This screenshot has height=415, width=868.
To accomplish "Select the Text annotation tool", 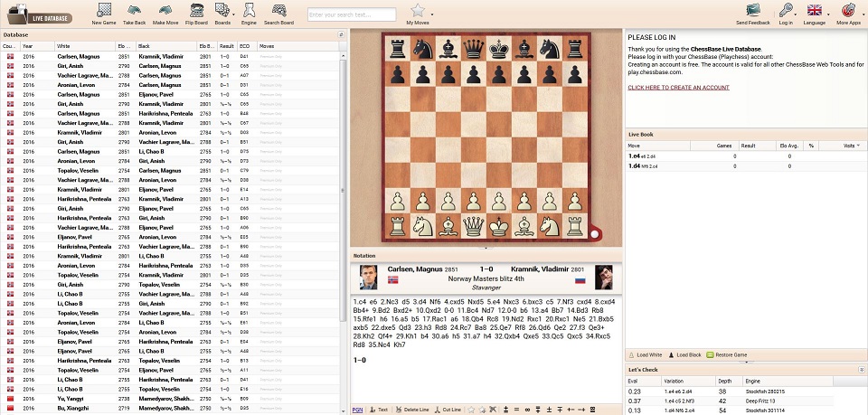I will pos(379,410).
